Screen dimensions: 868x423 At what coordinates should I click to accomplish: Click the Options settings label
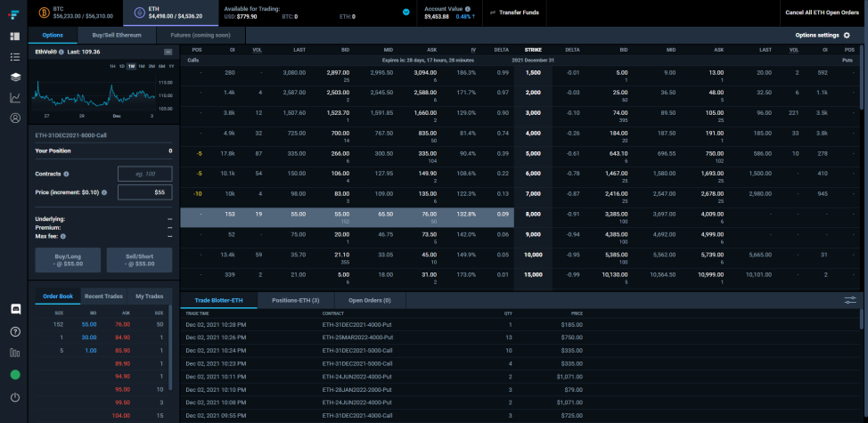[x=817, y=36]
